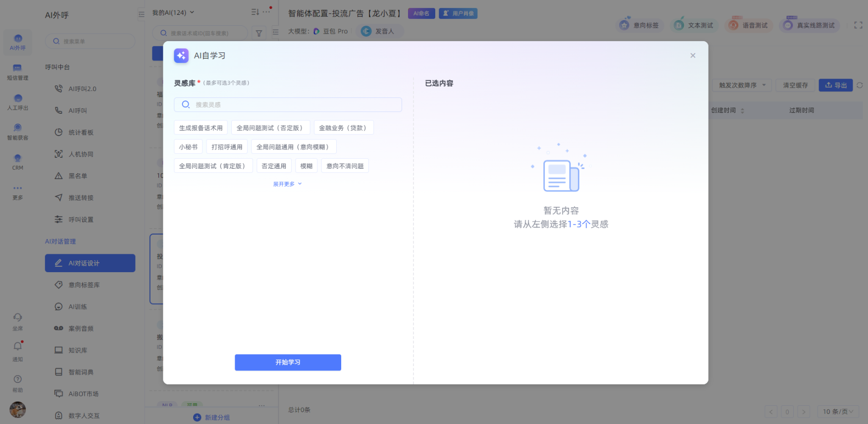The height and width of the screenshot is (424, 868).
Task: Select the 小秘书 inspiration tag
Action: click(188, 147)
